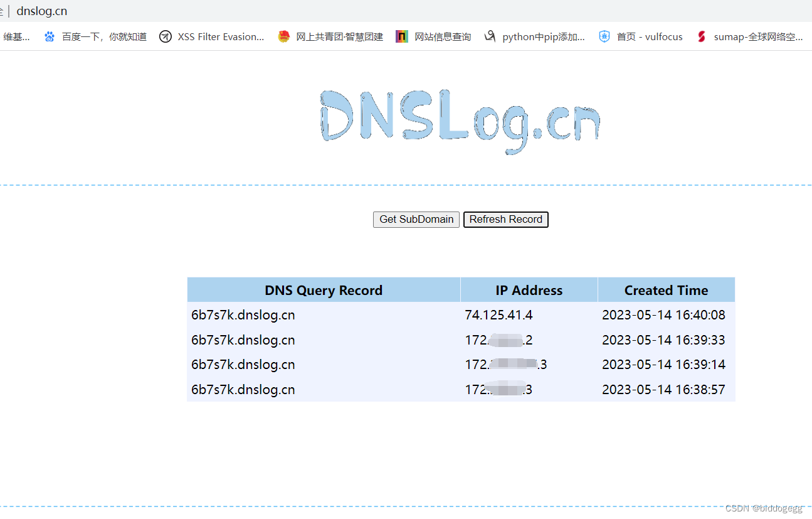
Task: Click the DNS Query Record column header
Action: (x=324, y=290)
